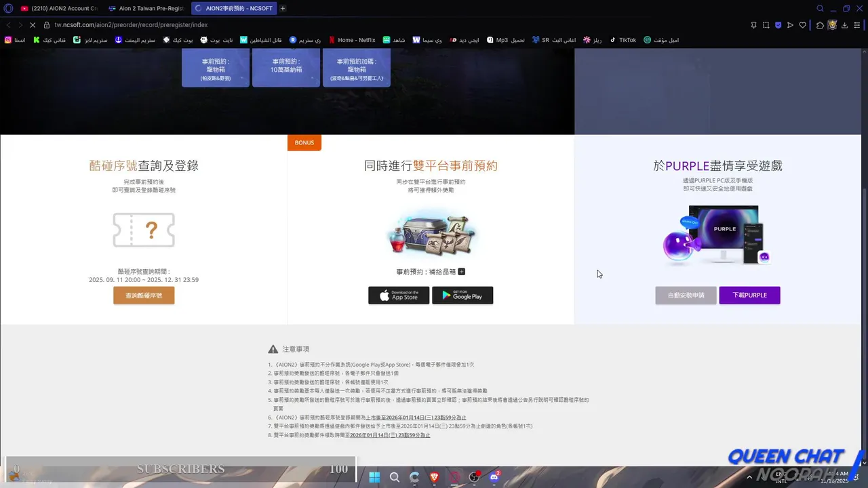The width and height of the screenshot is (868, 488).
Task: Open the snapshot capture tool
Action: 766,25
